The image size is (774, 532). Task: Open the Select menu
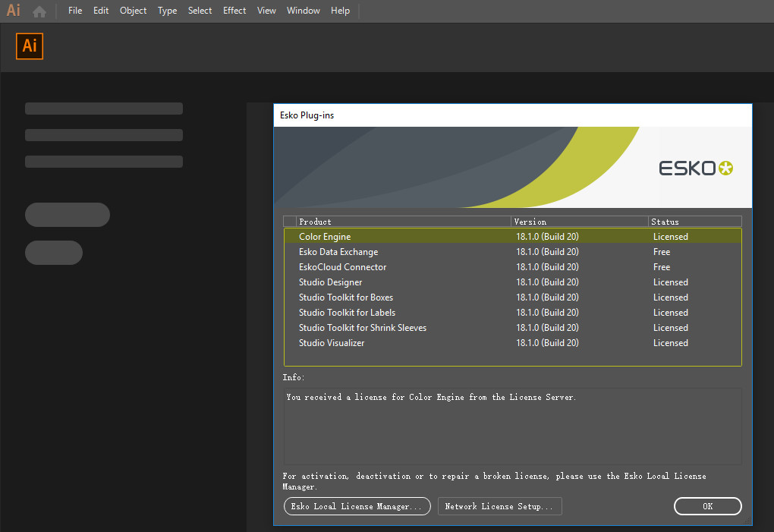point(200,11)
